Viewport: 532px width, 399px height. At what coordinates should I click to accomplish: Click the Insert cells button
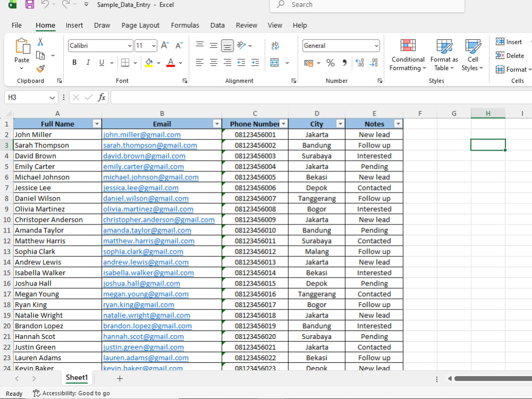(x=509, y=41)
